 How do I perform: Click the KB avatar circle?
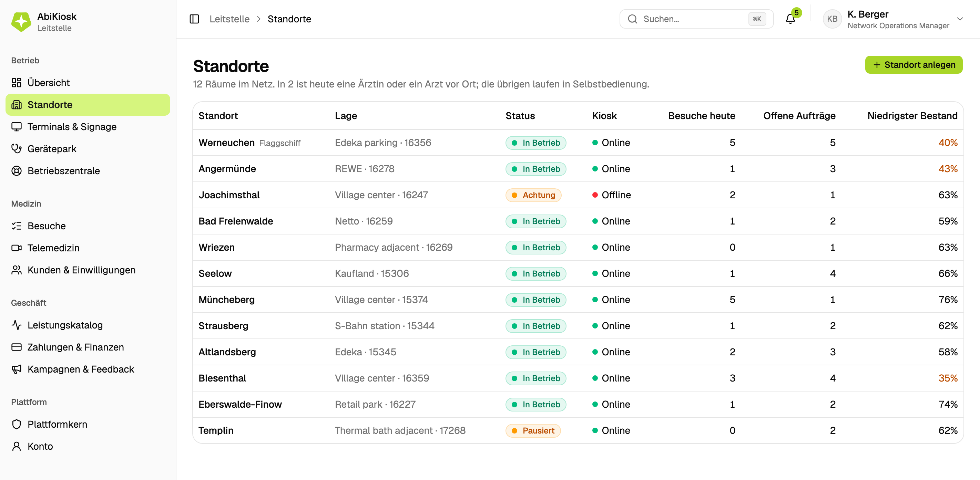[x=832, y=19]
